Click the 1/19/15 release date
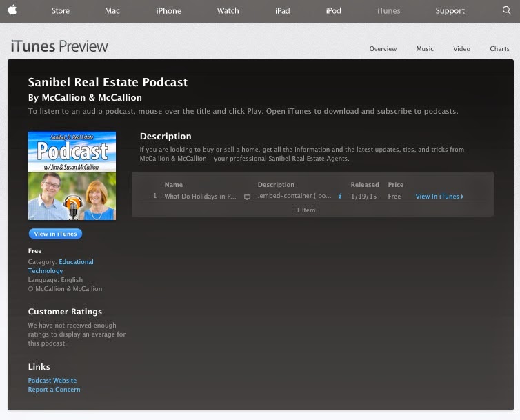Screen dimensions: 520x420 [x=364, y=196]
